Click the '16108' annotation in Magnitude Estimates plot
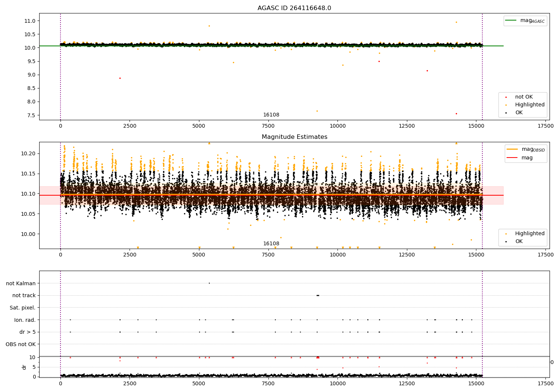The height and width of the screenshot is (392, 560). (271, 244)
